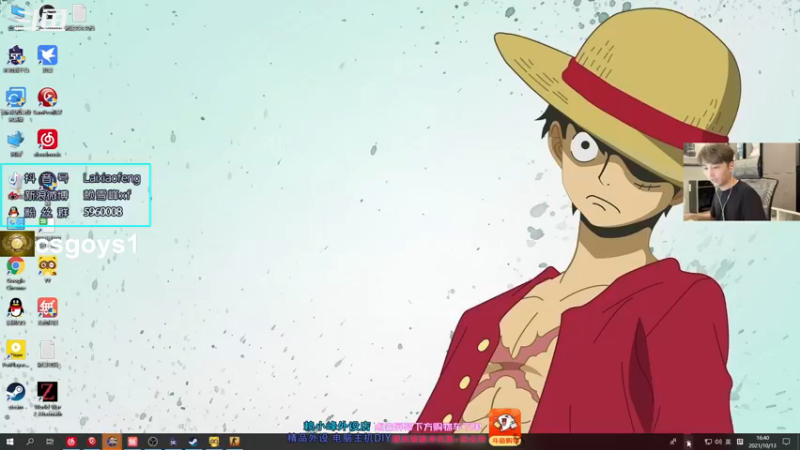Select the fan group number 5960008
Screen dimensions: 800x450
coord(103,212)
